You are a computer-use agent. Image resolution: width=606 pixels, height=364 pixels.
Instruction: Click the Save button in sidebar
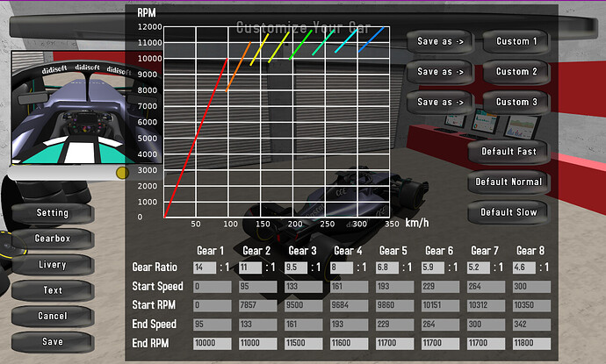pyautogui.click(x=53, y=341)
